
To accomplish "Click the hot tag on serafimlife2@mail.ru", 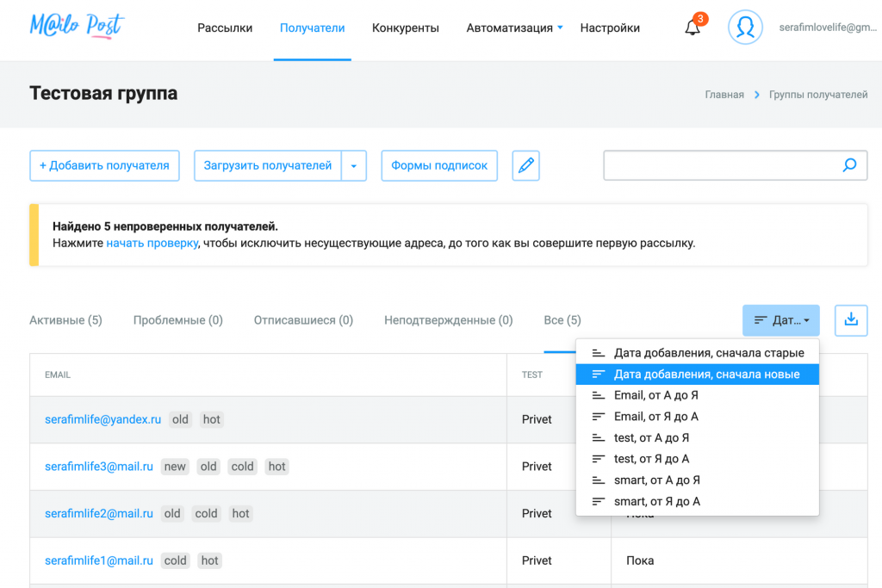I will tap(241, 514).
